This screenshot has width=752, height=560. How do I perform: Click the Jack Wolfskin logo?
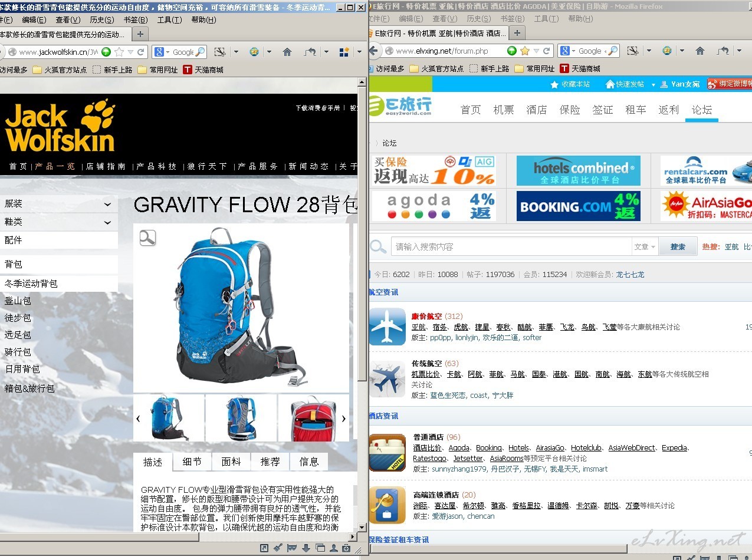60,126
